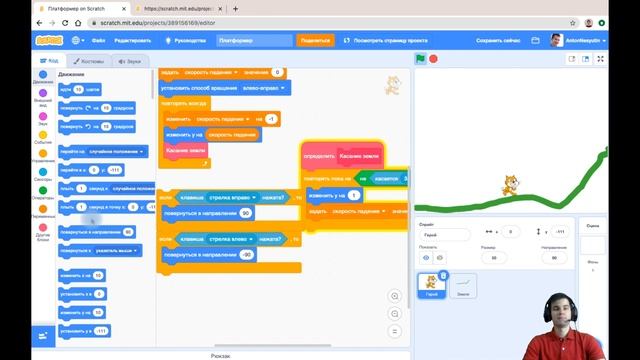Select the Герой sprite thumbnail
This screenshot has height=360, width=640.
[431, 285]
